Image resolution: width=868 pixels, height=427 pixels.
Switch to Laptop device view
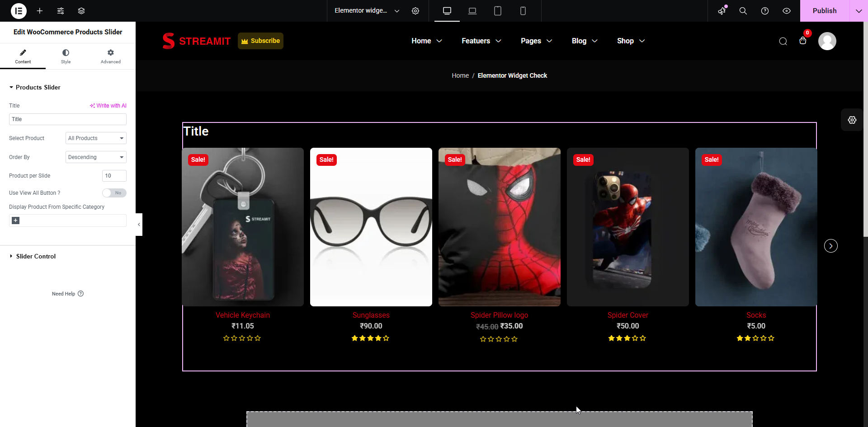tap(472, 11)
